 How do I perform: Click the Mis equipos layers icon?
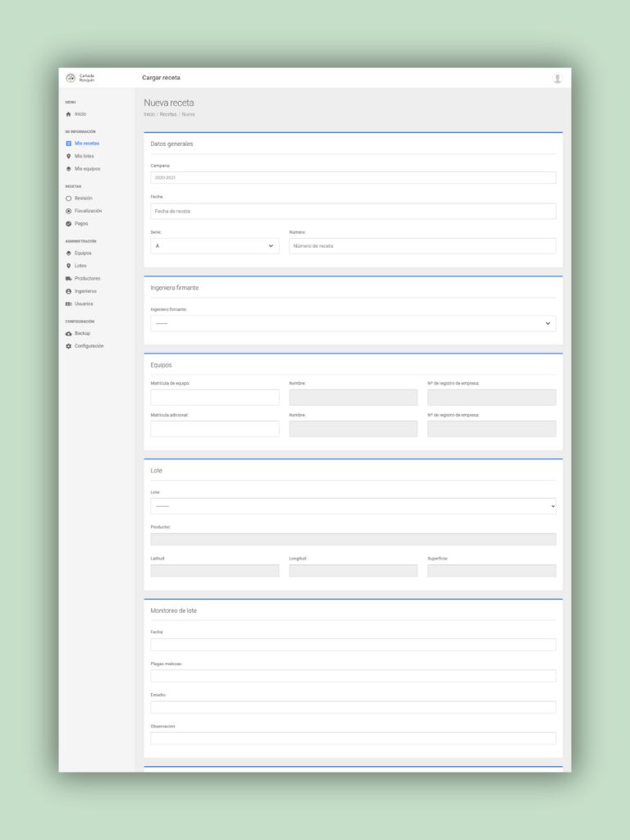tap(69, 169)
